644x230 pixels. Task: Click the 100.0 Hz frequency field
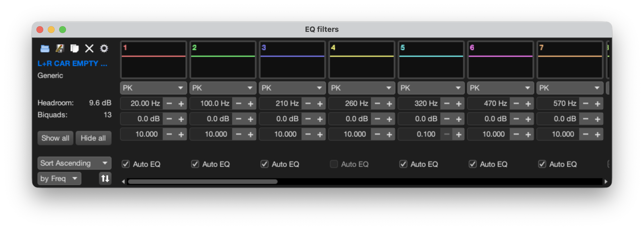[x=211, y=104]
